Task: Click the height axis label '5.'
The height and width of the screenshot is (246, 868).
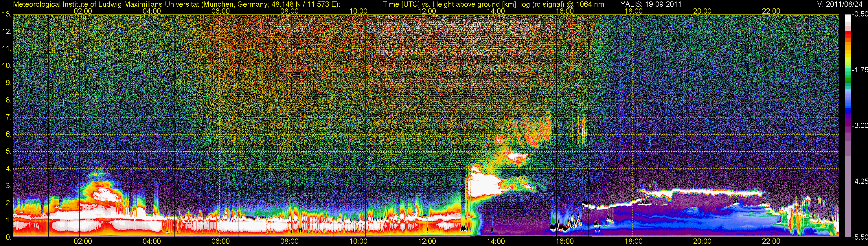Action: (x=8, y=152)
